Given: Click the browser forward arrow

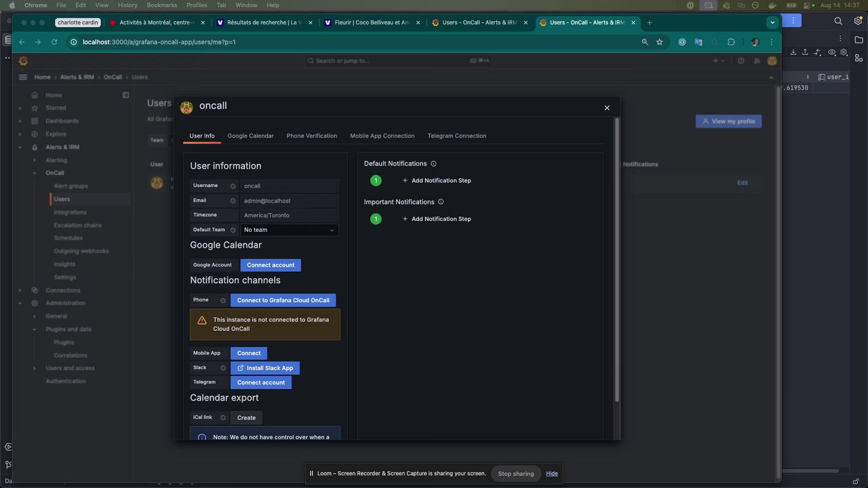Looking at the screenshot, I should pos(38,42).
